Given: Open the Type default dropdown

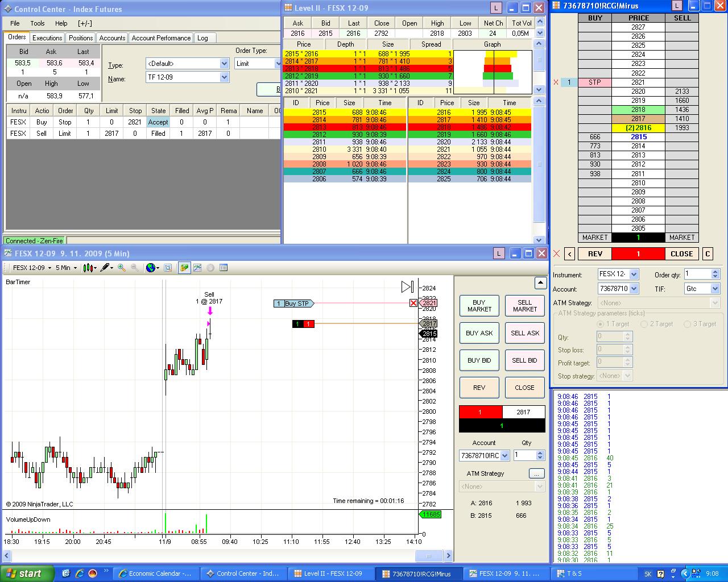Looking at the screenshot, I should (224, 64).
